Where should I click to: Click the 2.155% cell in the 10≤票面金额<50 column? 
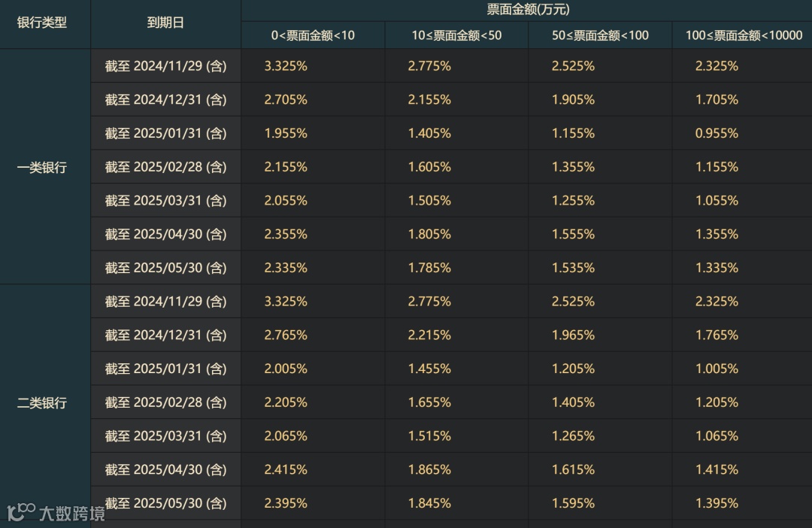(429, 99)
